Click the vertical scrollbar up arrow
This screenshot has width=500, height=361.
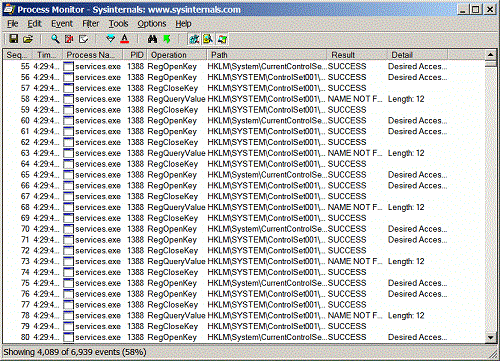click(x=490, y=55)
